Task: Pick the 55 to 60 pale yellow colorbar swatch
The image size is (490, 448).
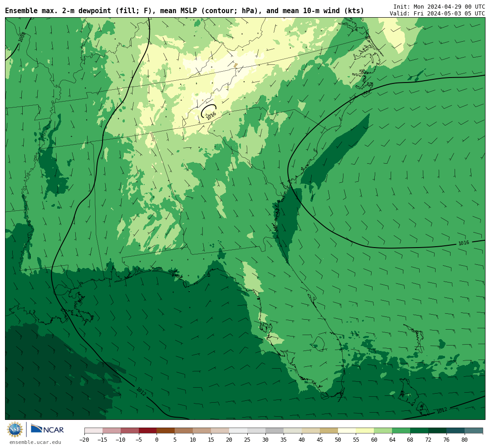Action: pyautogui.click(x=365, y=431)
